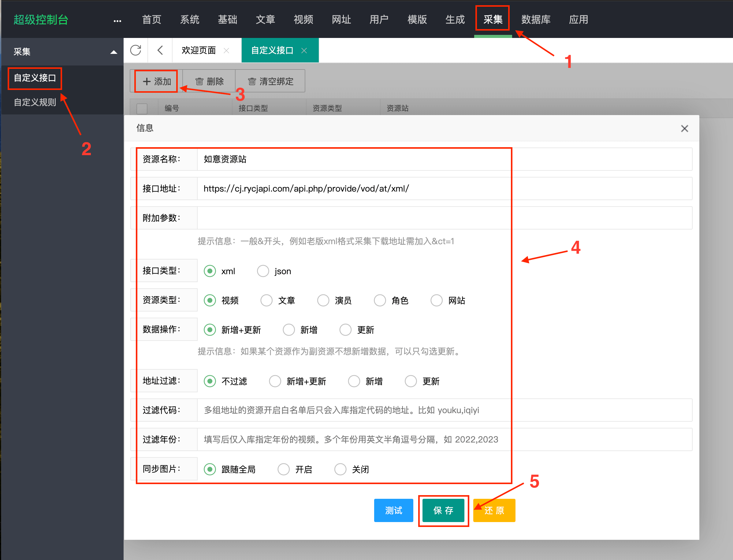Click the trash icon on 清空绑定 button
Screen dimensions: 733x560
(x=252, y=81)
